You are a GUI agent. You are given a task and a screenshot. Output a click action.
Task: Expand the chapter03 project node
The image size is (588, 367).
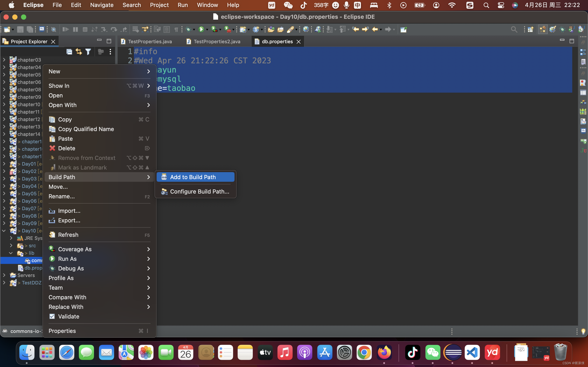[4, 60]
